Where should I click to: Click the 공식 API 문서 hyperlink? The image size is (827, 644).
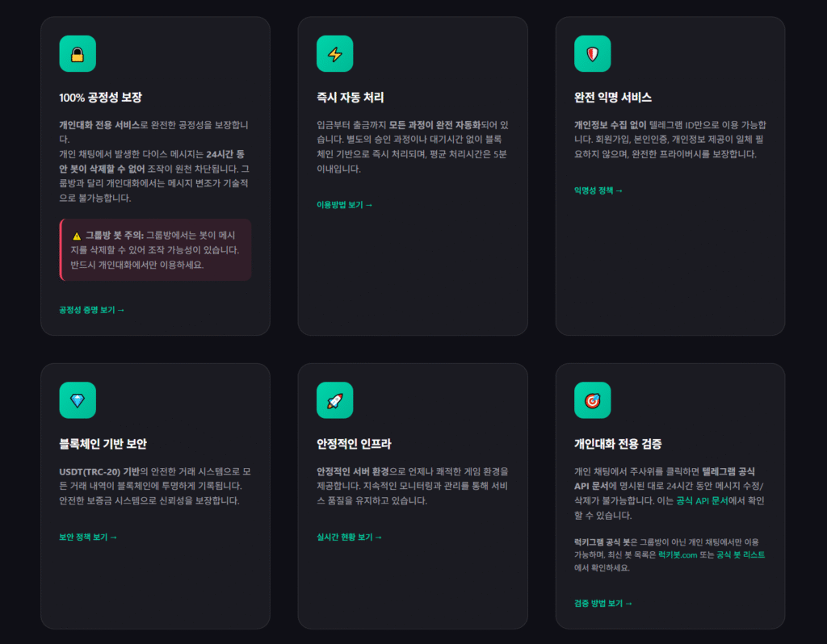coord(701,501)
